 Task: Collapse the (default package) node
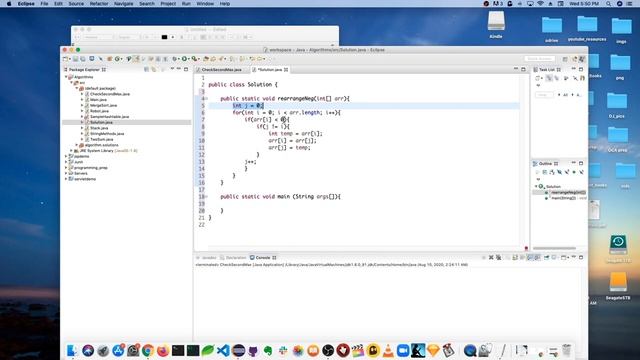click(x=77, y=88)
